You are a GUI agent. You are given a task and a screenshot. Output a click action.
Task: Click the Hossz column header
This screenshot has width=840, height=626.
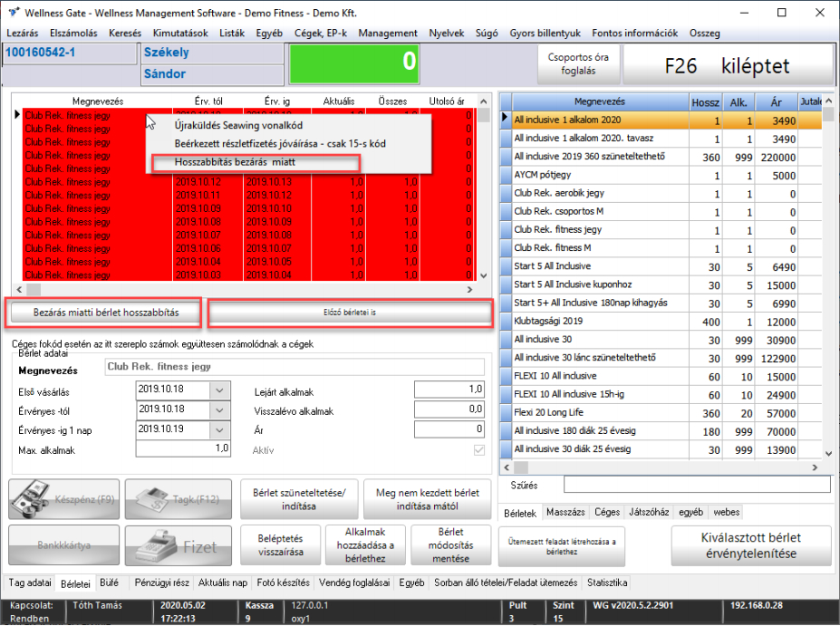706,101
